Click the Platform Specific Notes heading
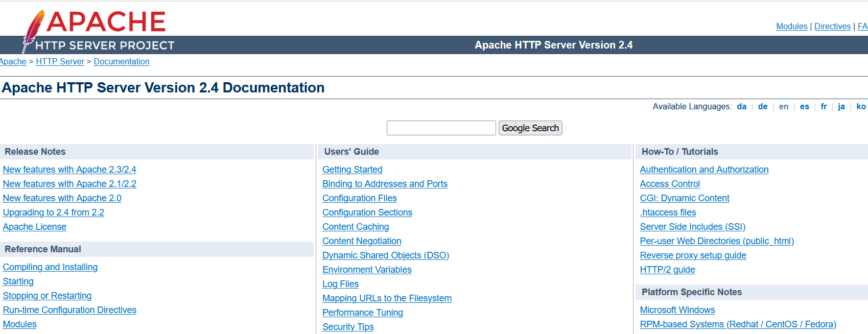The image size is (868, 334). [x=692, y=292]
